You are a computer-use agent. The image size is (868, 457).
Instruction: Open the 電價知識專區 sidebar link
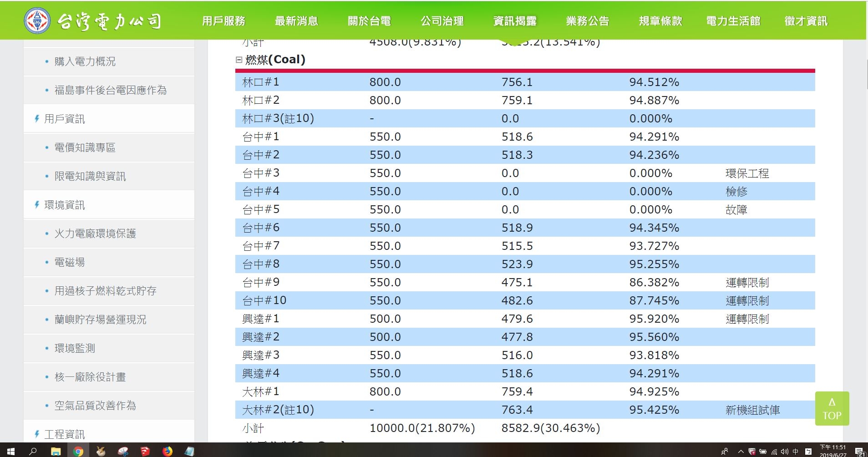(x=85, y=147)
